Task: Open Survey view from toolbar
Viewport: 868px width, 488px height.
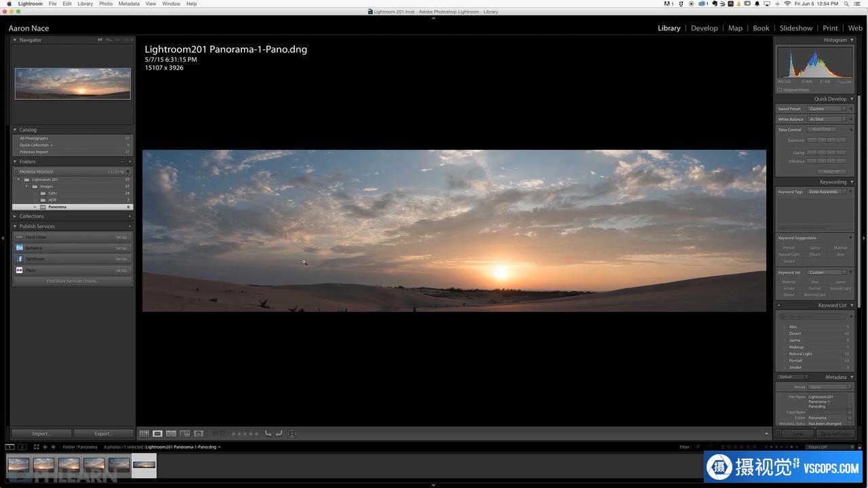Action: point(184,434)
